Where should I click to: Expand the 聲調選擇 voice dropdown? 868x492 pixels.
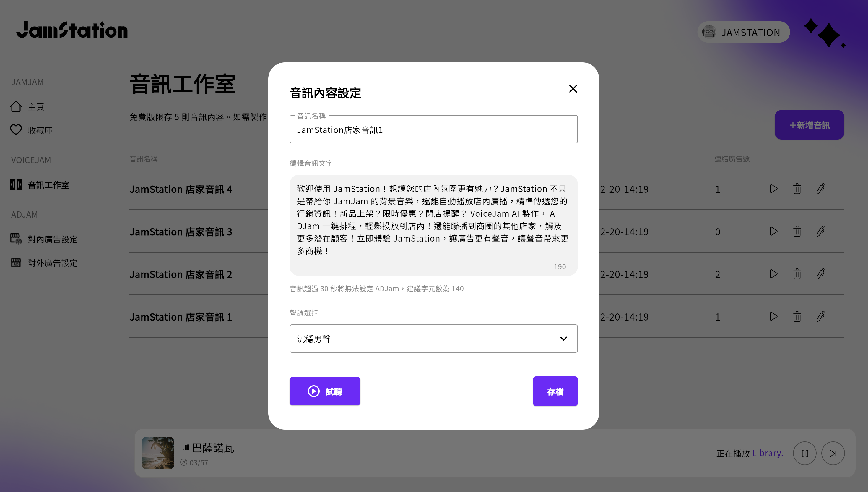click(x=433, y=339)
